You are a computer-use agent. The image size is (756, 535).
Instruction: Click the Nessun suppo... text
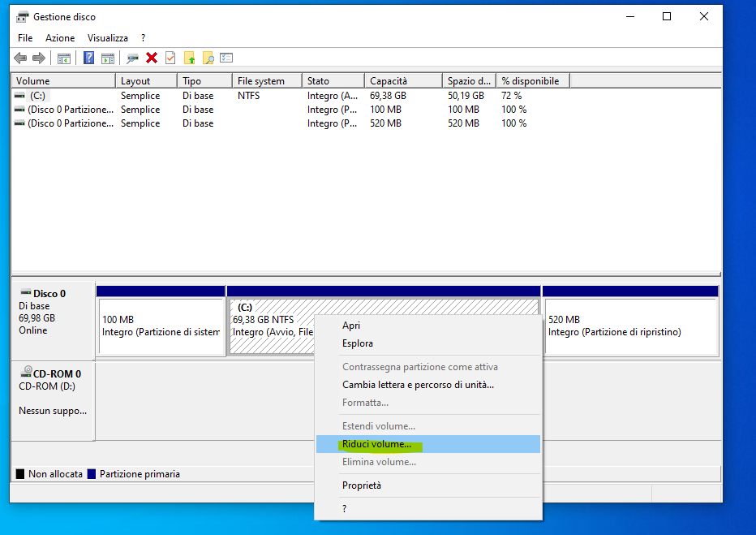pos(53,411)
